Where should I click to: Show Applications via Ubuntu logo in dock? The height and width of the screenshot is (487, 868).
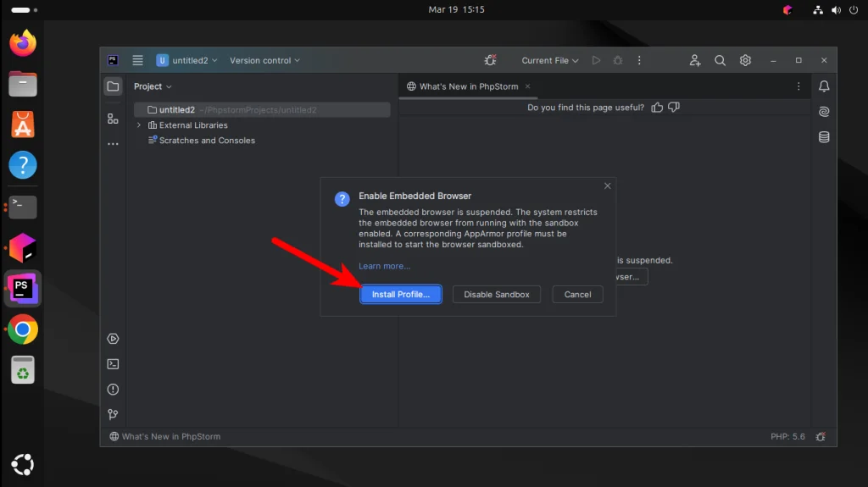coord(23,464)
